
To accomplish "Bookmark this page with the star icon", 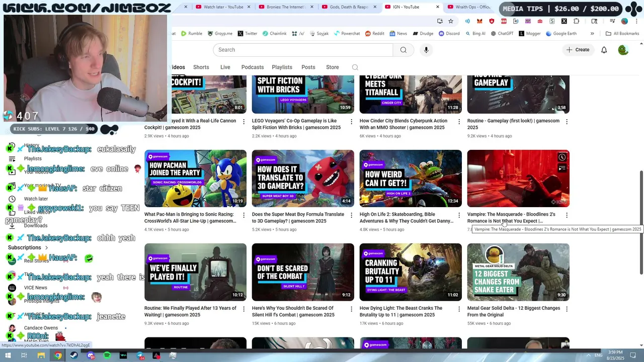I will point(451,21).
